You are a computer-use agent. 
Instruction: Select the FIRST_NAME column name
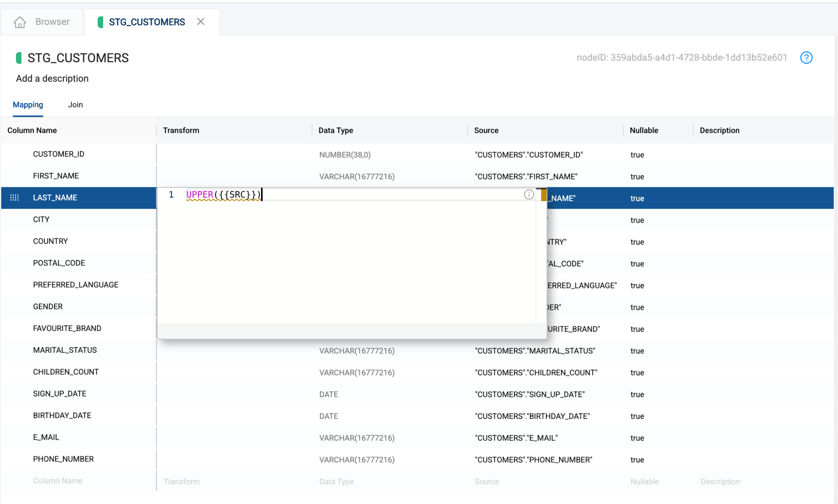pos(56,176)
